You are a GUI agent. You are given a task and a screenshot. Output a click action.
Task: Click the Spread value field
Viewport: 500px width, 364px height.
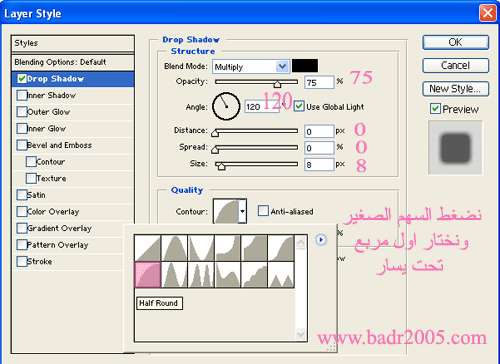click(319, 148)
